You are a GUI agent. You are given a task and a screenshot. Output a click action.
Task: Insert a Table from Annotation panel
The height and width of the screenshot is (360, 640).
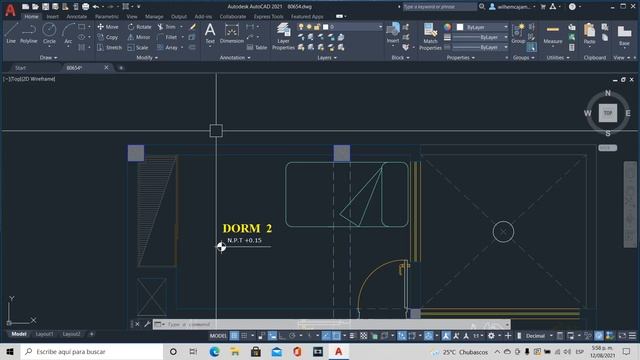pyautogui.click(x=257, y=47)
